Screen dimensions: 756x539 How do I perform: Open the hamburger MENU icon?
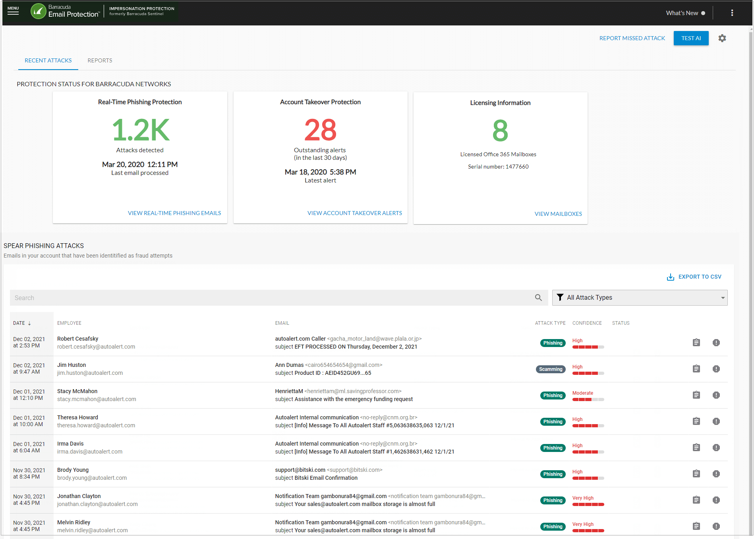tap(13, 11)
